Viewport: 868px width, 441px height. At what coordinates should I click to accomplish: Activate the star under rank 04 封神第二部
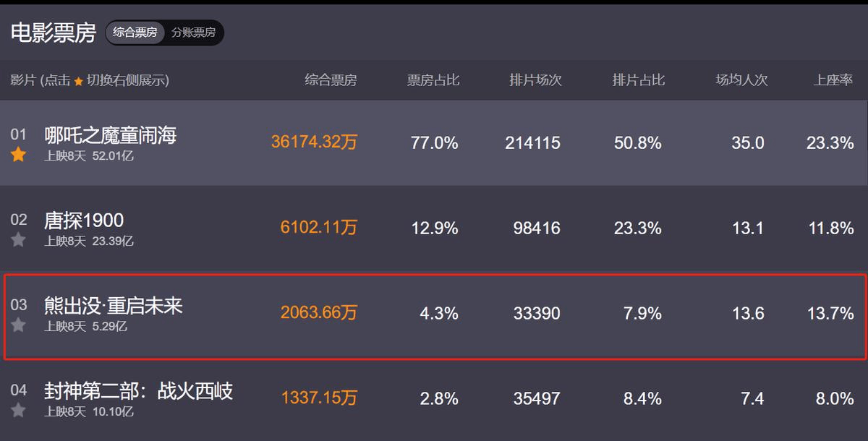coord(18,411)
